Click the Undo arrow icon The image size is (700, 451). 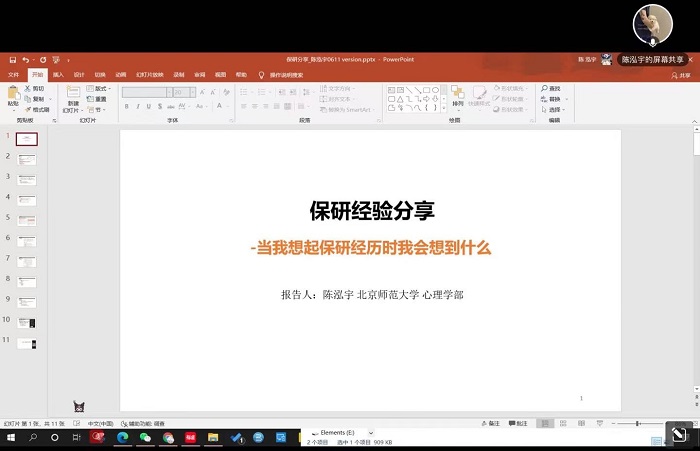[27, 60]
